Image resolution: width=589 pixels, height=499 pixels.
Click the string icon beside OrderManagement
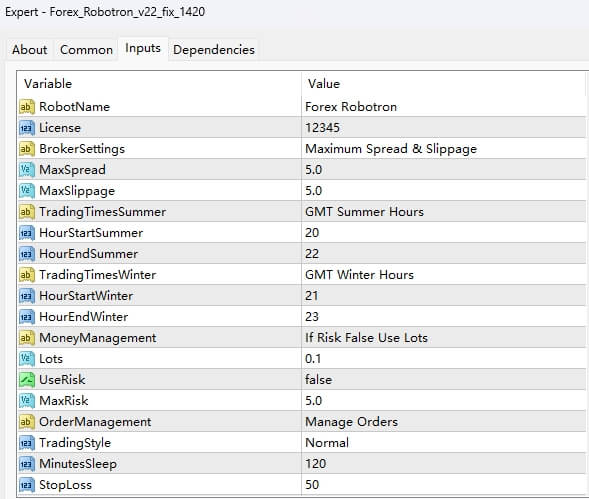tap(27, 422)
